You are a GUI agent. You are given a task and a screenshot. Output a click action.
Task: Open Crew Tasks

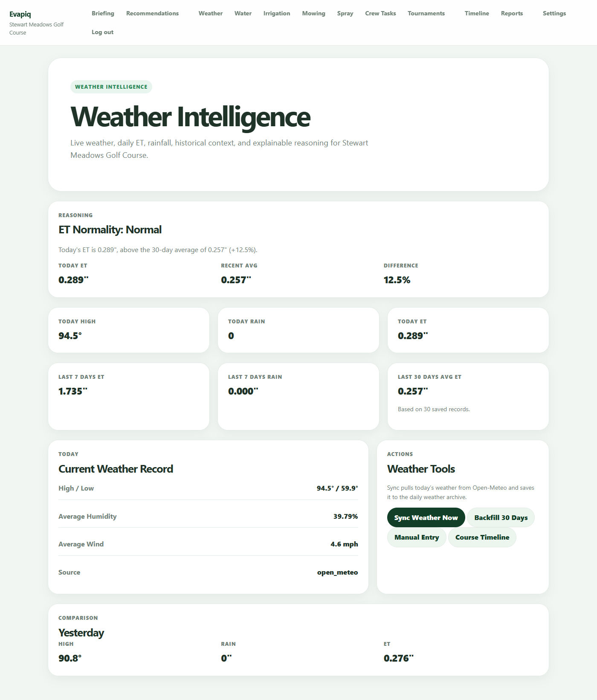pos(380,13)
